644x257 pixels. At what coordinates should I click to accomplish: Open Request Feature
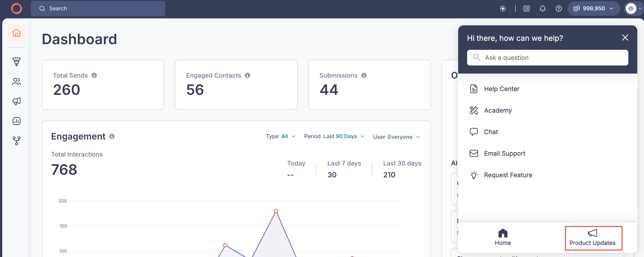click(x=508, y=175)
